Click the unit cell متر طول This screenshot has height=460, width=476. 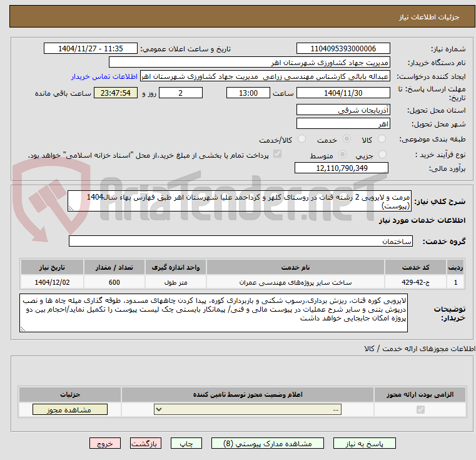pos(176,282)
